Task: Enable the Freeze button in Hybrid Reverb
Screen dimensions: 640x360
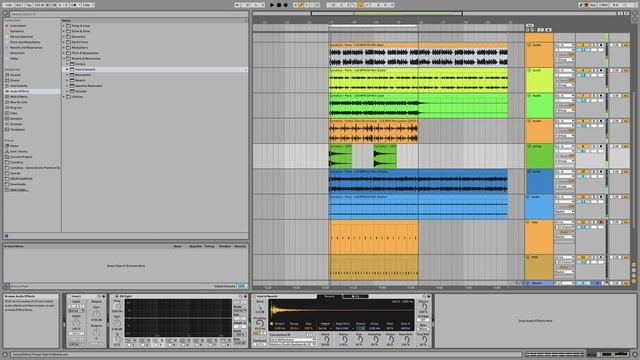Action: tap(361, 328)
